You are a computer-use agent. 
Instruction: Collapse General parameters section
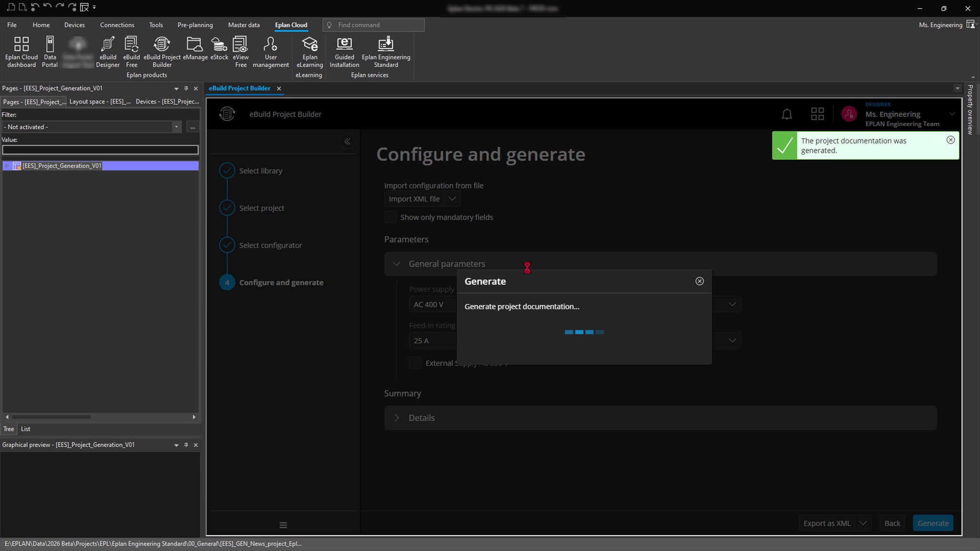[397, 264]
